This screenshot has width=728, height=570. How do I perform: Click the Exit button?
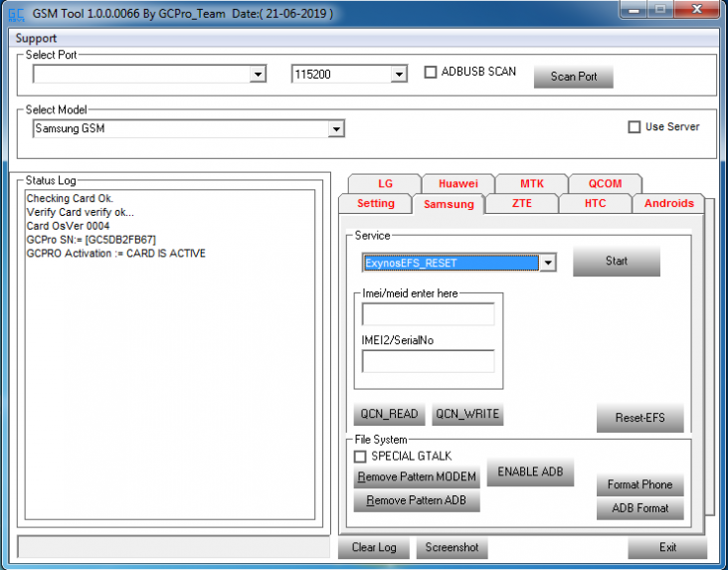point(667,548)
